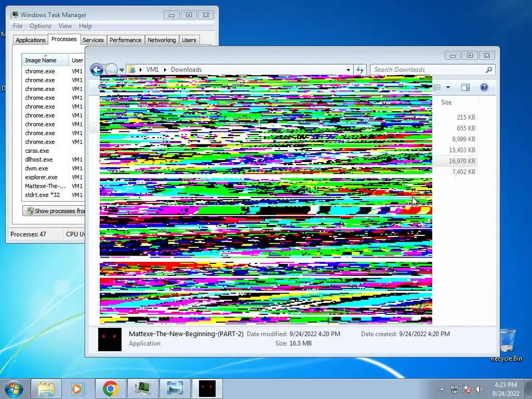Select VM1 in the address breadcrumb
Viewport: 532px width, 399px height.
click(x=152, y=70)
